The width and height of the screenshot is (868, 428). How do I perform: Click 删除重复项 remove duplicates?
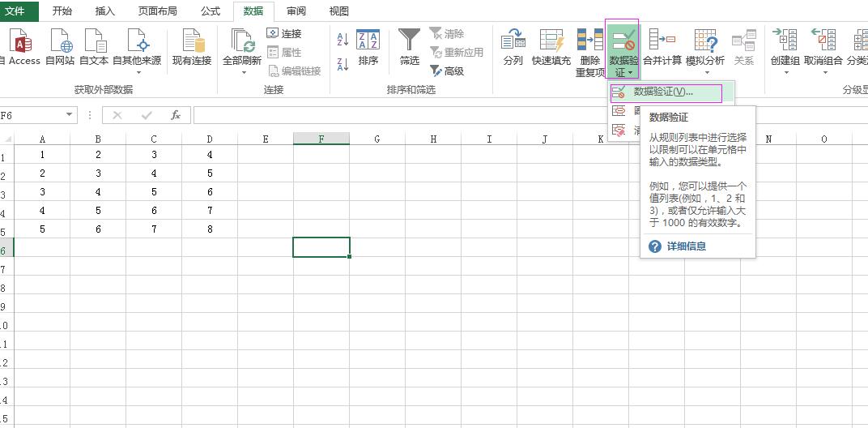tap(589, 53)
